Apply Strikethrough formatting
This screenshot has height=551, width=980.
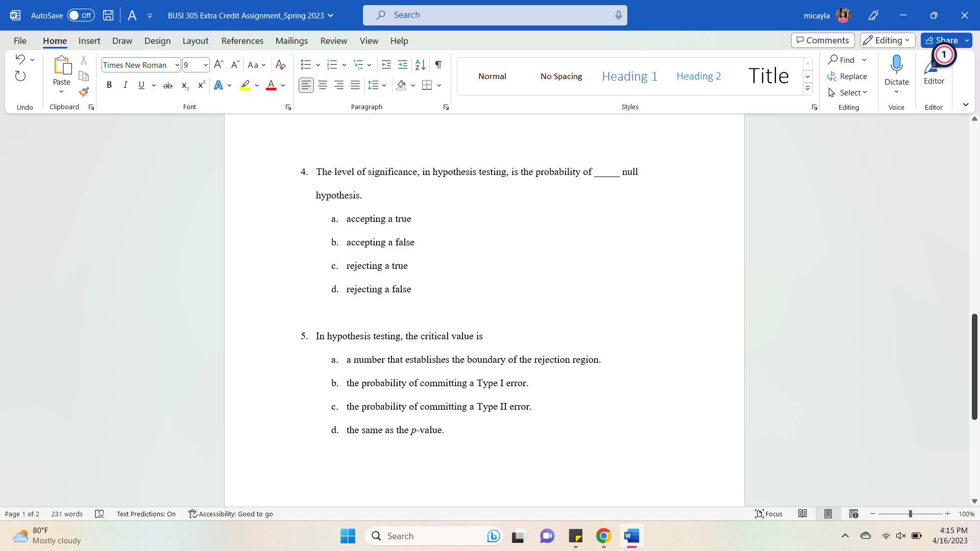coord(168,85)
